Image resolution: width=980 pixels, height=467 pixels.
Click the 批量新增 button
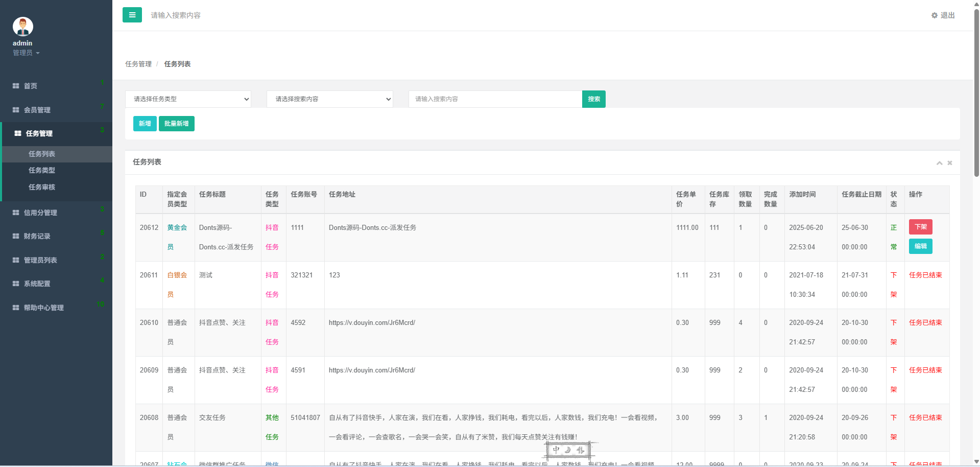pos(177,124)
